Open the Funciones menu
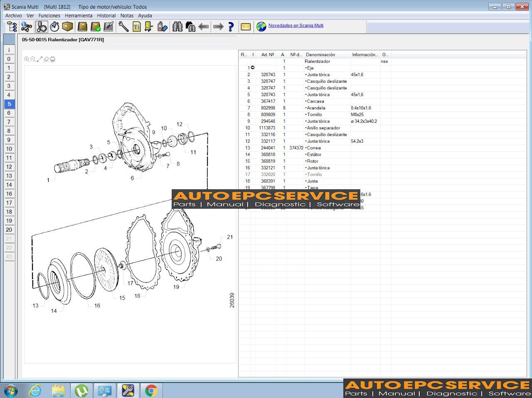The width and height of the screenshot is (532, 398). 49,15
